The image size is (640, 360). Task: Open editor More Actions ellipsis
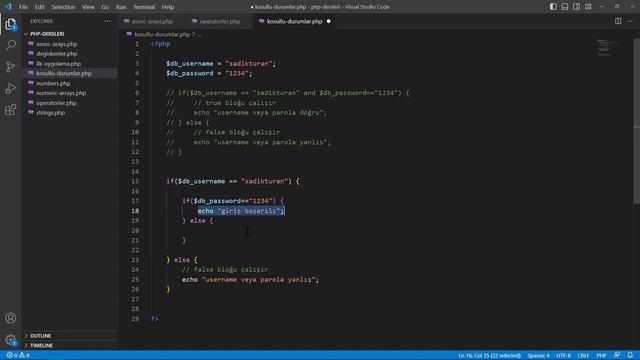pyautogui.click(x=629, y=21)
